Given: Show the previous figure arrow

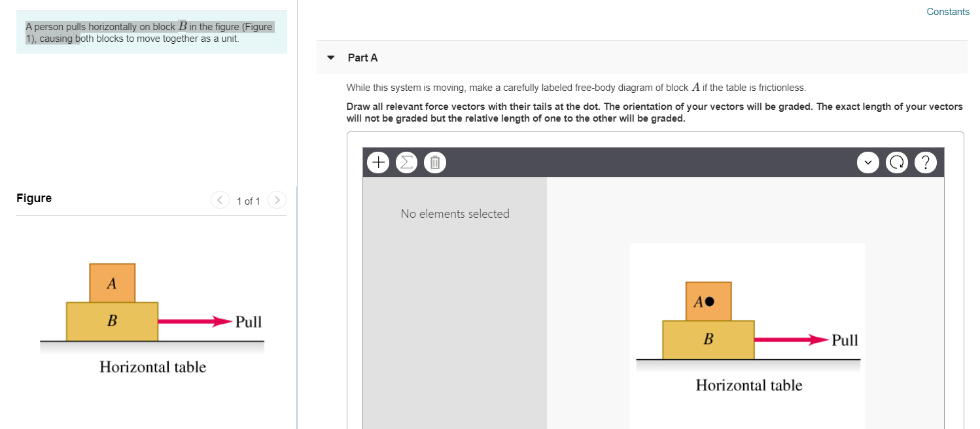Looking at the screenshot, I should tap(220, 200).
